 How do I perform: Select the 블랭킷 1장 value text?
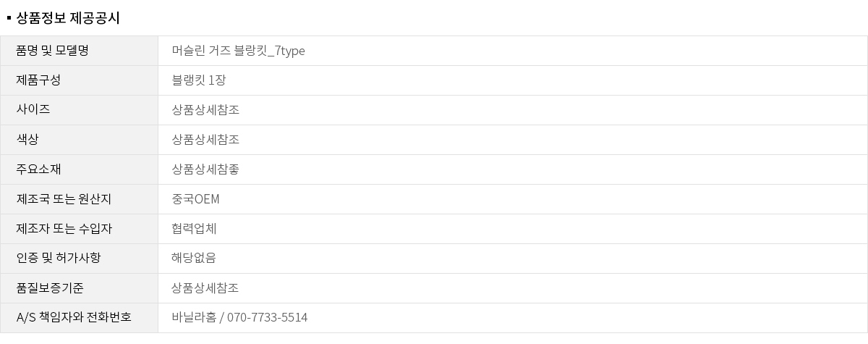point(199,80)
